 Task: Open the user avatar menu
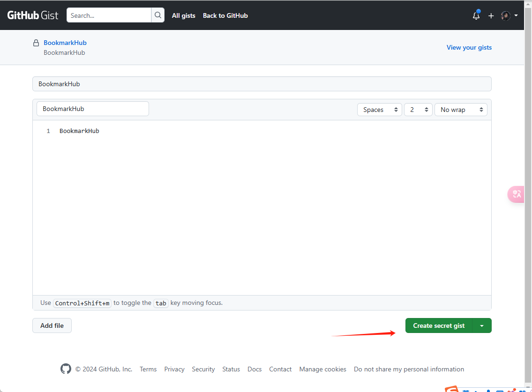pyautogui.click(x=506, y=15)
